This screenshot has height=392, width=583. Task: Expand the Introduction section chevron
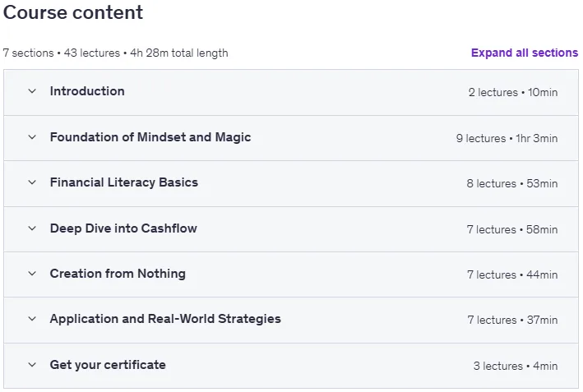coord(32,91)
